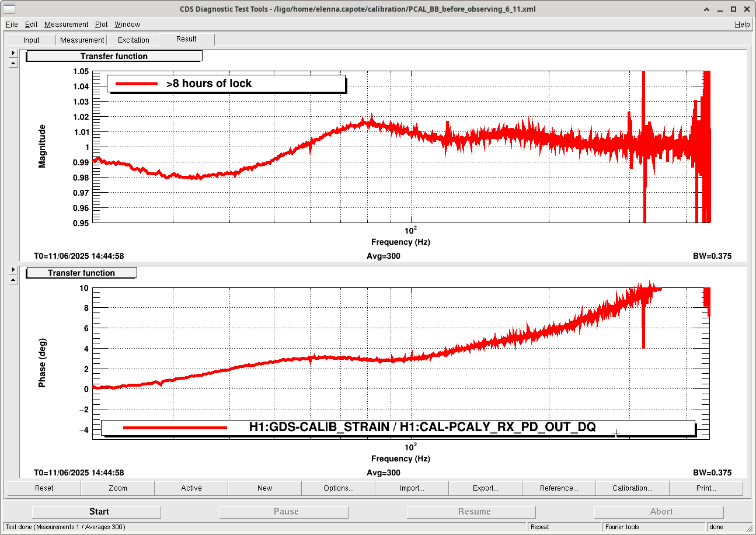The image size is (756, 535).
Task: Click the Active button
Action: [x=191, y=488]
